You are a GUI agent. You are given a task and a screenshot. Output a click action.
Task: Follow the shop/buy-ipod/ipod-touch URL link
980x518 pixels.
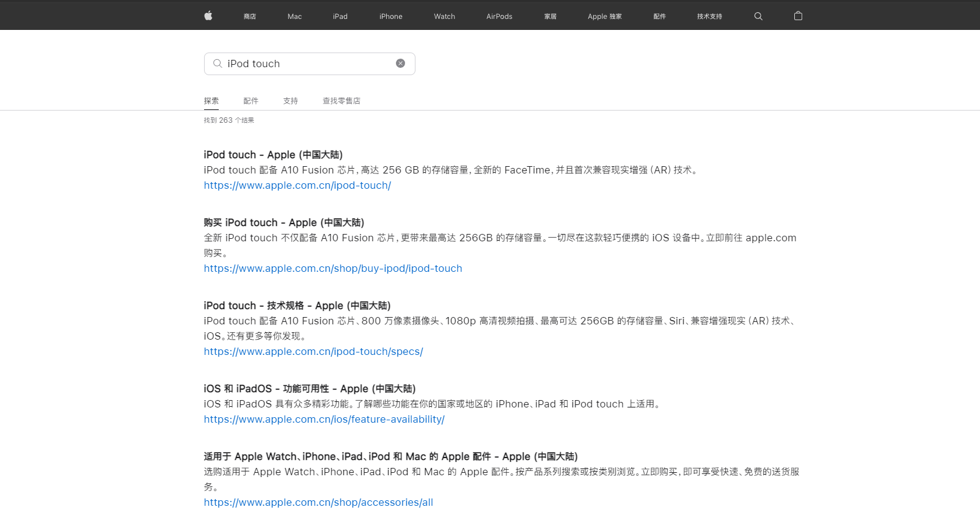[333, 268]
